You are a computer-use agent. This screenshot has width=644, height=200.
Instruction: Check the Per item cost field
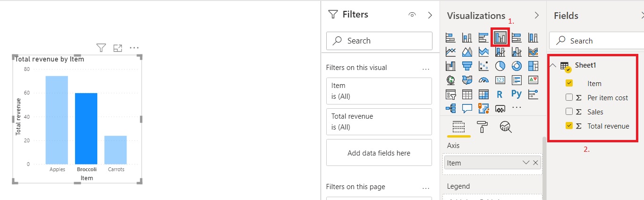pyautogui.click(x=569, y=97)
